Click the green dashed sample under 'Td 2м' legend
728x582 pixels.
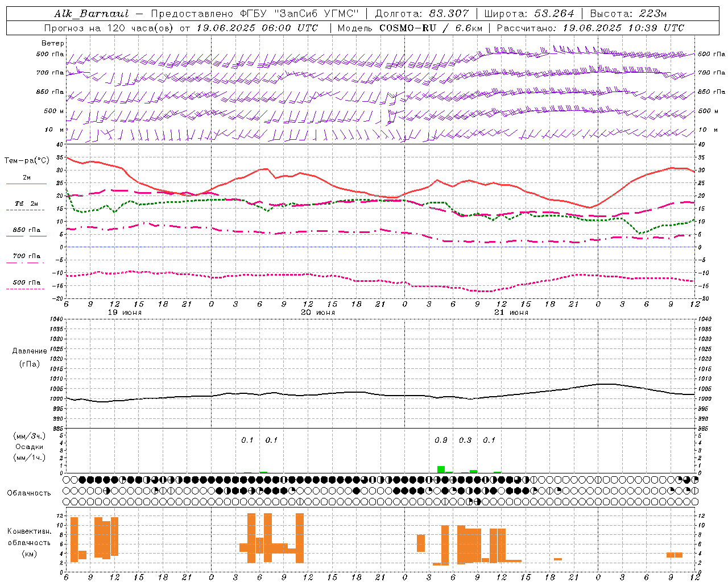pyautogui.click(x=25, y=210)
